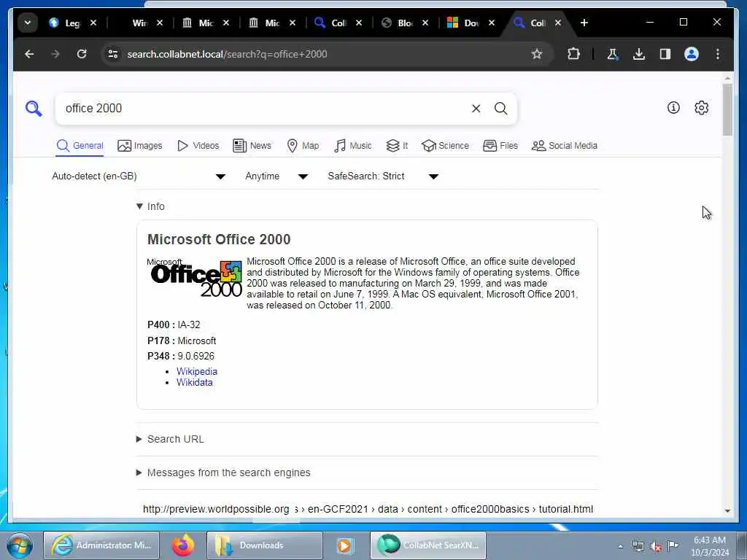Open preferences via the gear icon
747x560 pixels.
(x=701, y=108)
